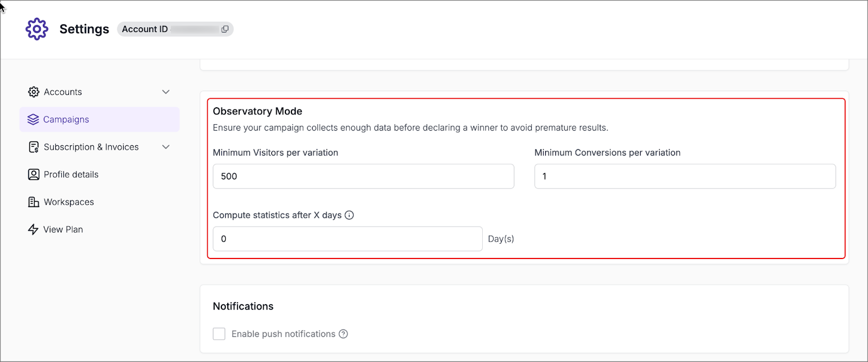Copy the Account ID with the copy icon

coord(225,29)
